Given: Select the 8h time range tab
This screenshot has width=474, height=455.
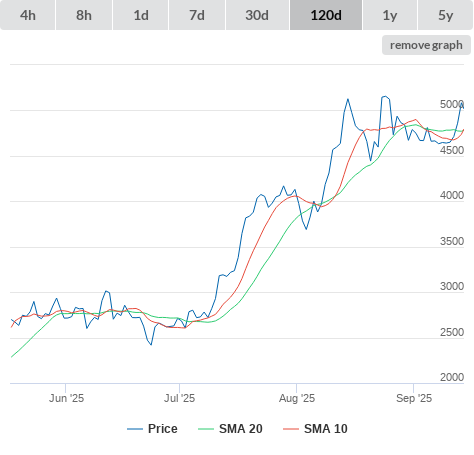Looking at the screenshot, I should coord(84,15).
